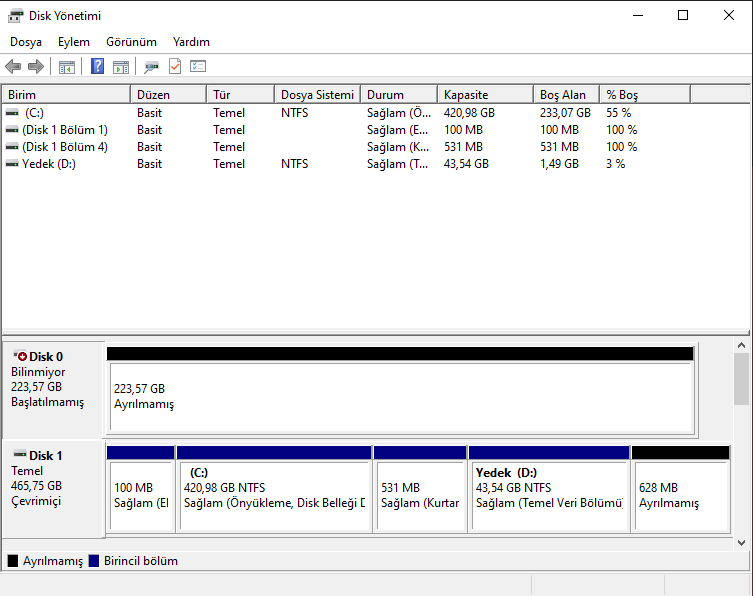Click the disk pane scrollbar up arrow
This screenshot has height=596, width=753.
741,345
